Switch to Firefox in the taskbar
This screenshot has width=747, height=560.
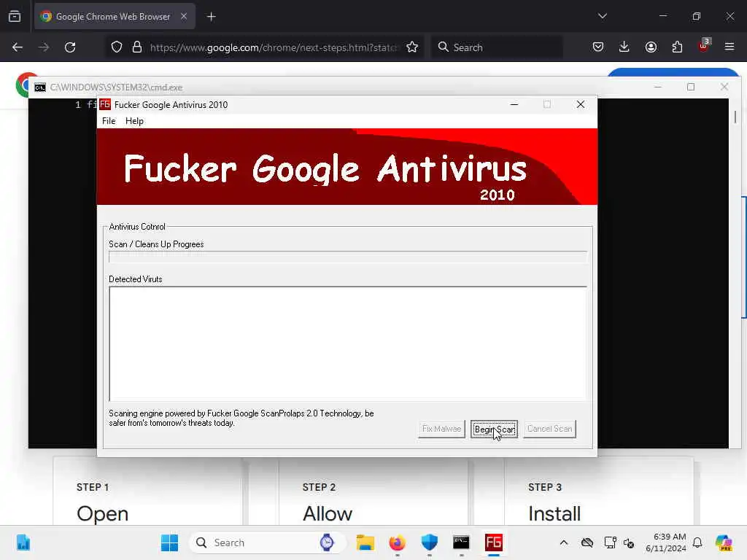(x=398, y=542)
